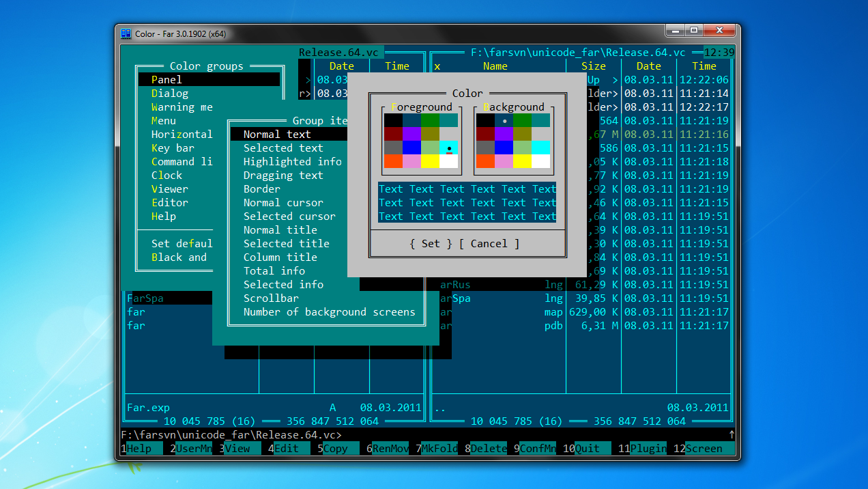Select the purple background color swatch
The width and height of the screenshot is (868, 489).
pos(504,134)
